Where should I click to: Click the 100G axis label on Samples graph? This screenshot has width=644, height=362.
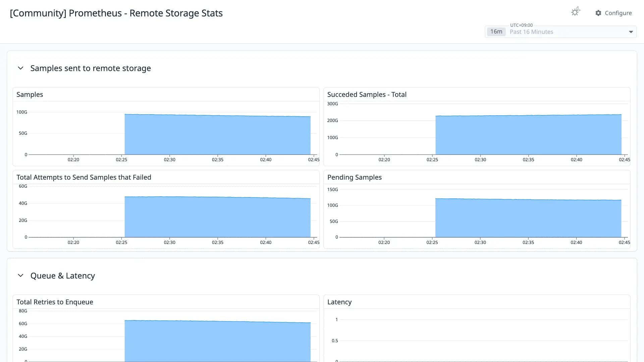pos(22,112)
